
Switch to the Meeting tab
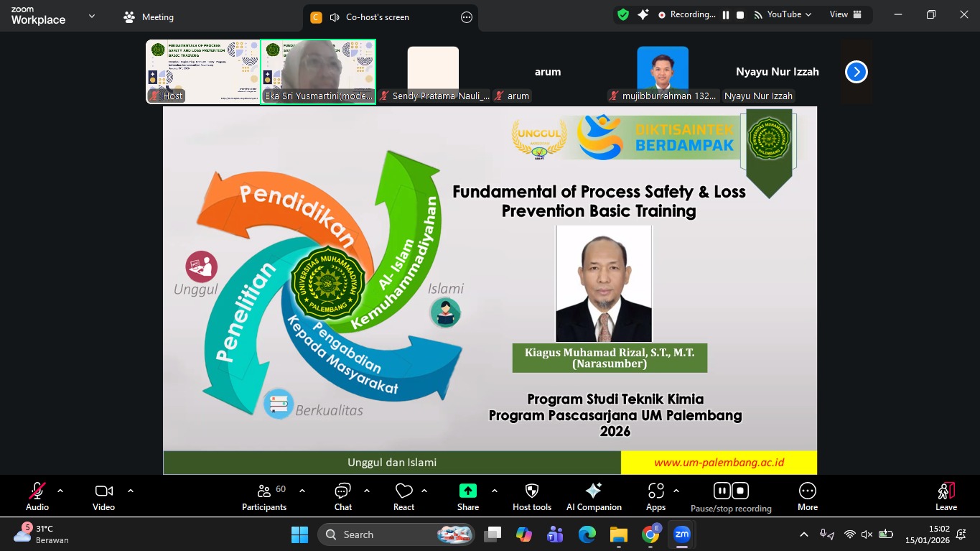point(149,17)
